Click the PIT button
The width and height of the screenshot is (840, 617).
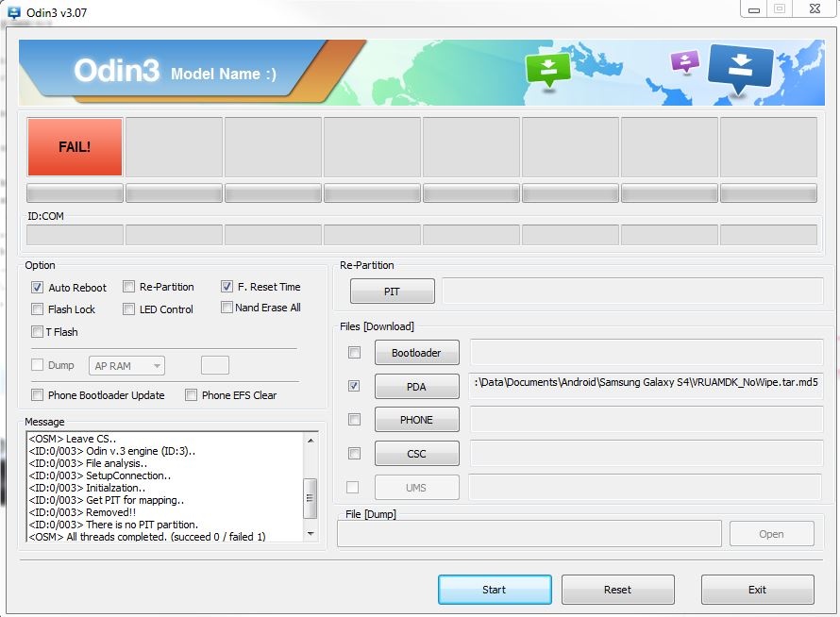coord(392,292)
